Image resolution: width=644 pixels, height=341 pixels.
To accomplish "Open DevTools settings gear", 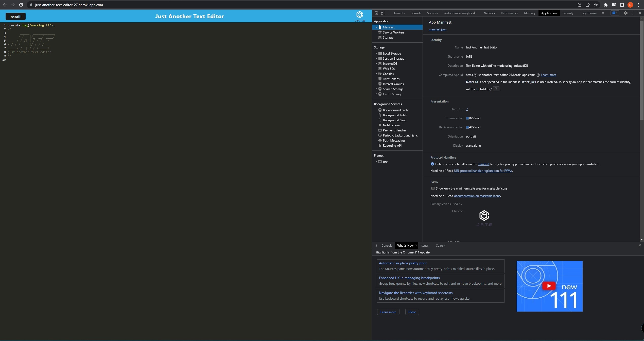I will [x=626, y=13].
